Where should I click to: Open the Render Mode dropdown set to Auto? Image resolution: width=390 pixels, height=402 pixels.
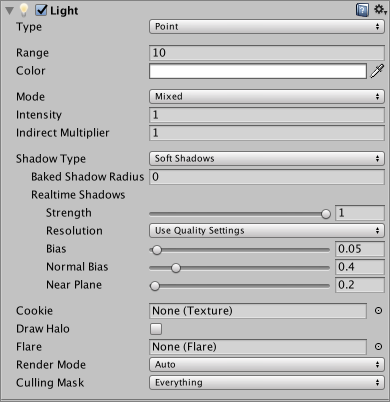[x=267, y=365]
